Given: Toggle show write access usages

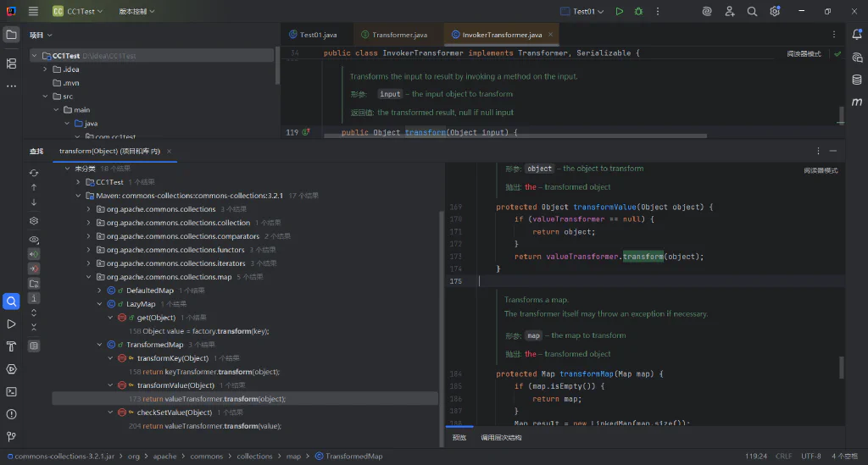Looking at the screenshot, I should pos(34,268).
